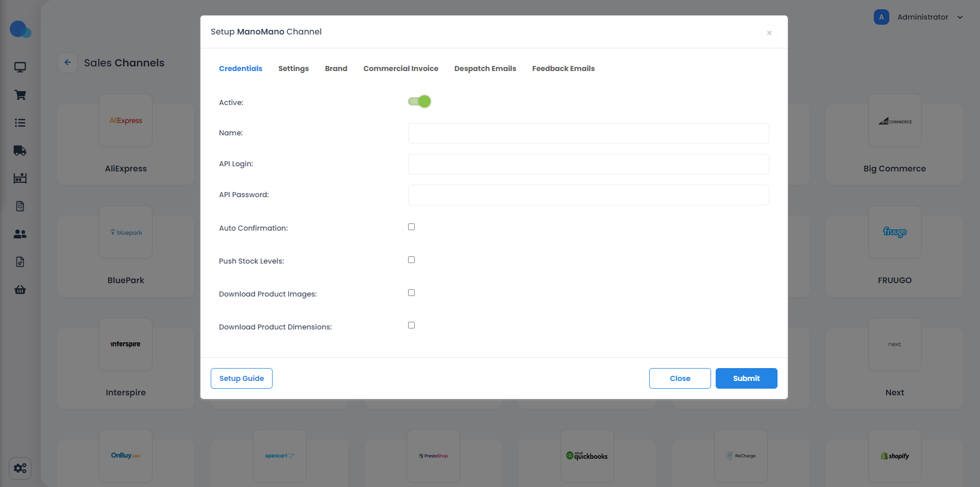Check the Push Stock Levels box
Screen dimensions: 980x487
(x=411, y=260)
